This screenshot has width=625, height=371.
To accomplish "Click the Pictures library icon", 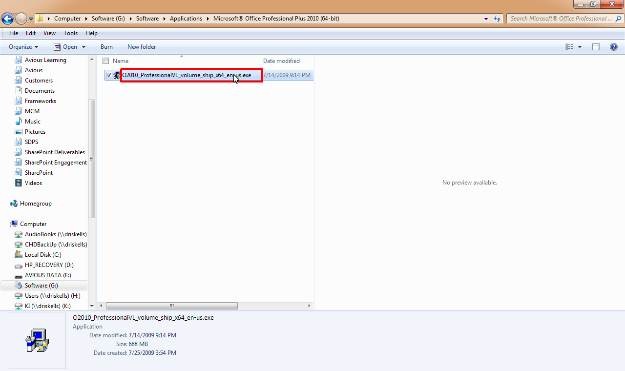I will click(18, 132).
